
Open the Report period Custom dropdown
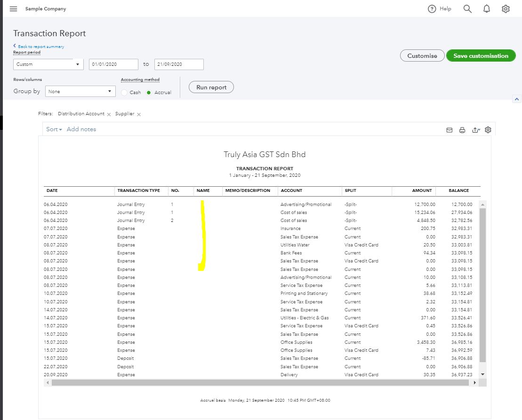48,64
